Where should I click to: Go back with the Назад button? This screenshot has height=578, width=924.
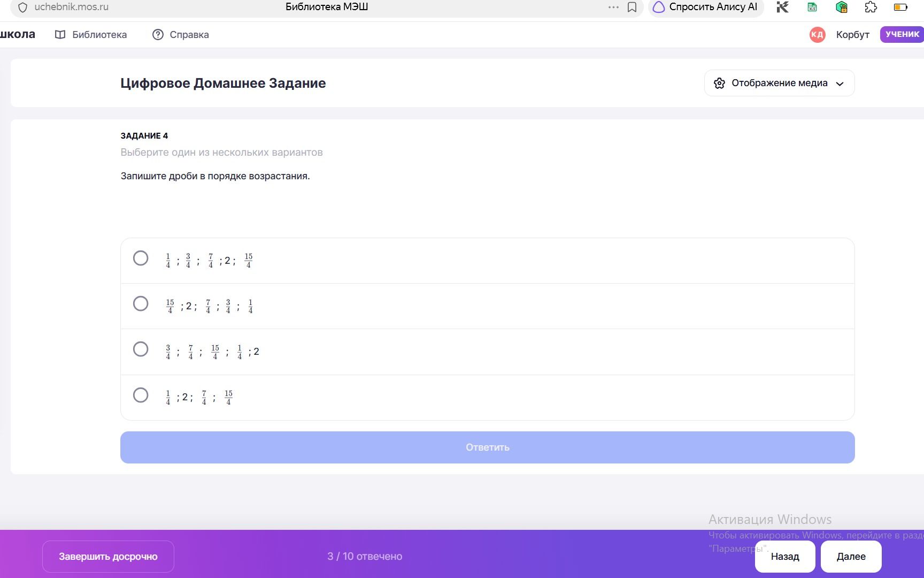click(785, 557)
